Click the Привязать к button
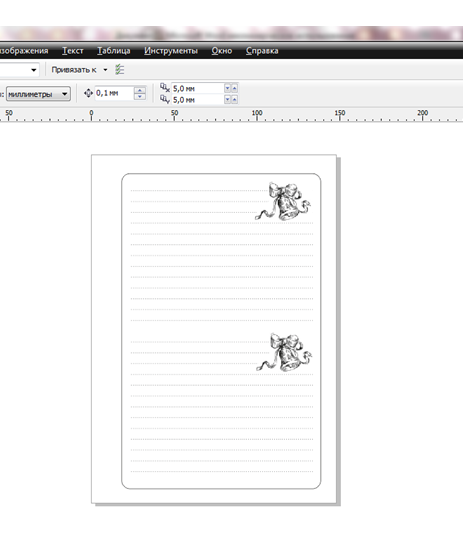This screenshot has height=551, width=463. [74, 70]
